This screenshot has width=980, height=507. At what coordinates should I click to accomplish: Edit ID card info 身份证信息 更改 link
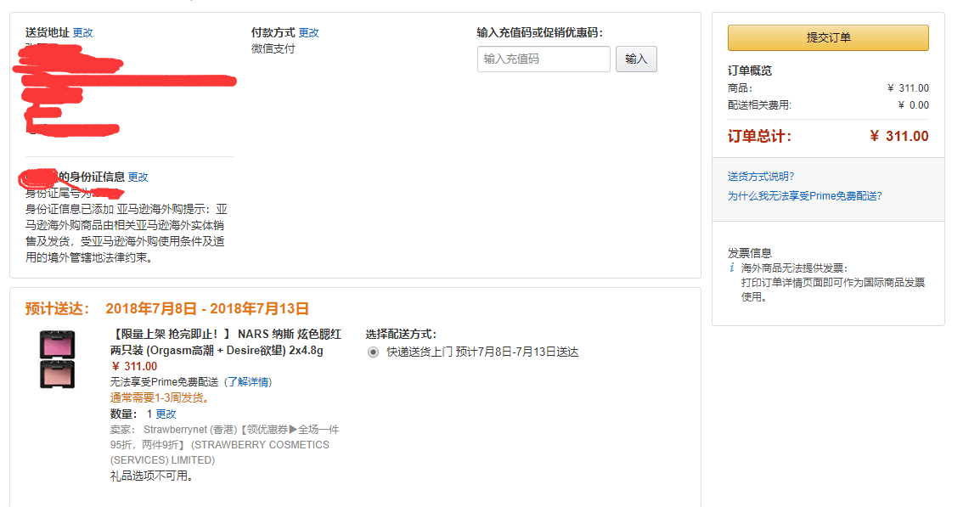[x=138, y=177]
